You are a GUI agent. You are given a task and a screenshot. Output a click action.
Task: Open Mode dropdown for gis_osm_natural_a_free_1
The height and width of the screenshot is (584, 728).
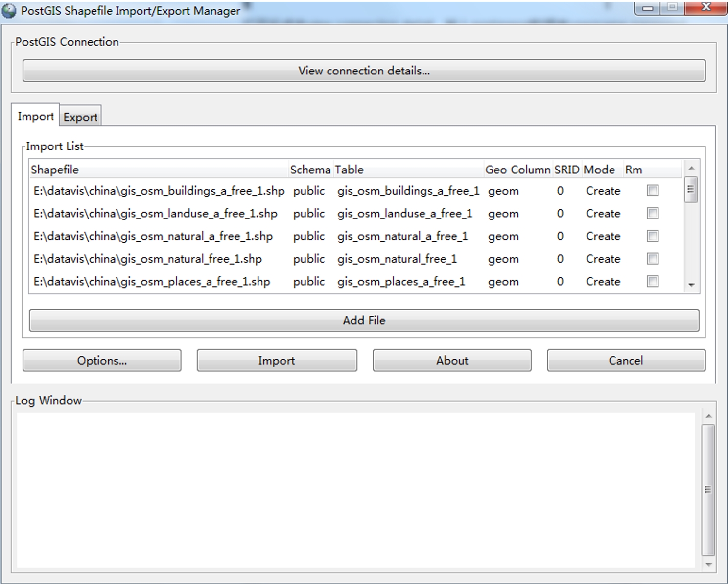603,236
